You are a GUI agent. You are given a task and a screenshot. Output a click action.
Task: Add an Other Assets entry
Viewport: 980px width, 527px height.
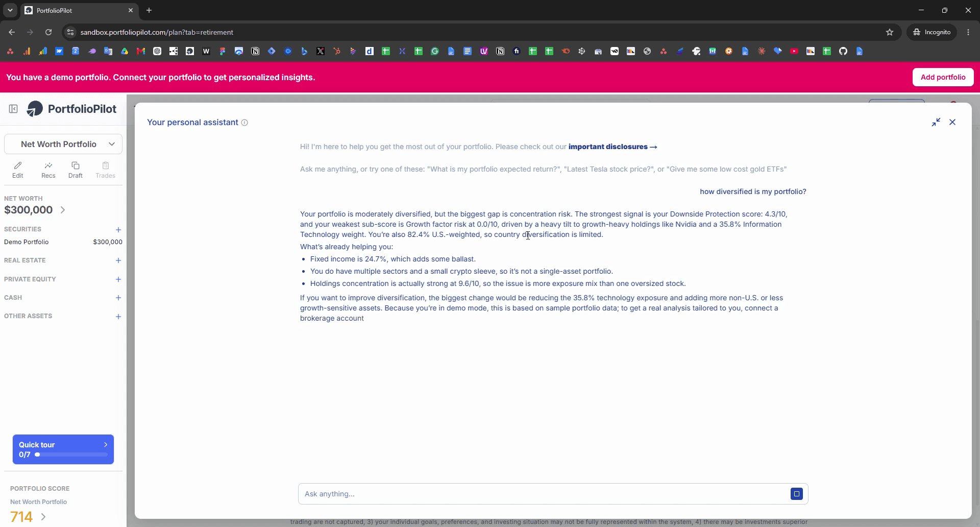tap(118, 317)
